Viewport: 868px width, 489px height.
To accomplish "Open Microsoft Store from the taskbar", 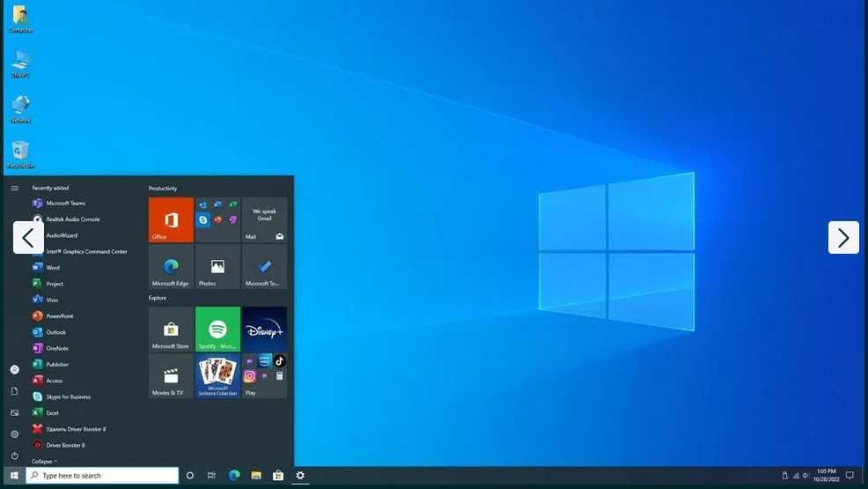I will coord(278,475).
